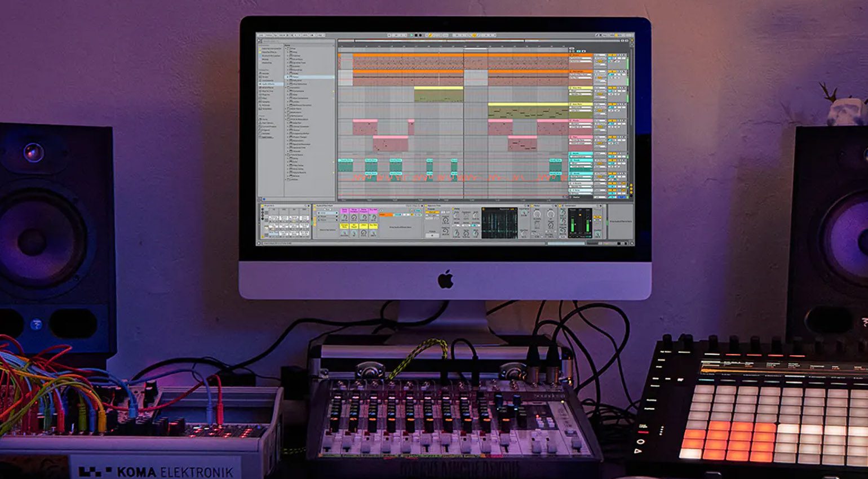Collapse the first orange track's fold triangle
This screenshot has height=479, width=868.
click(x=571, y=55)
